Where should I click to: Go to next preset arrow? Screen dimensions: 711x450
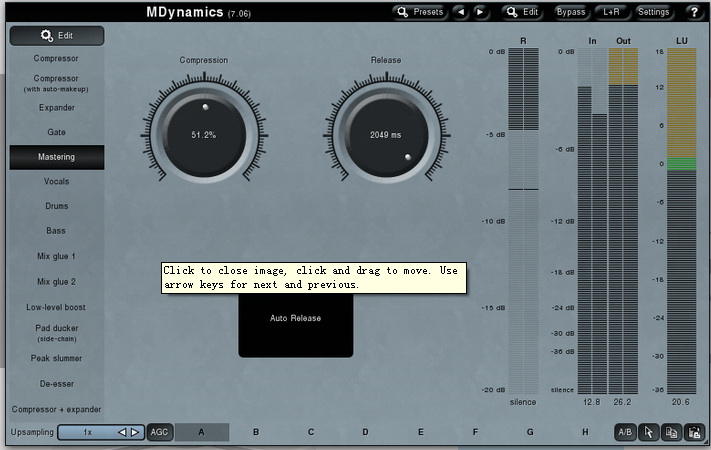(x=480, y=12)
